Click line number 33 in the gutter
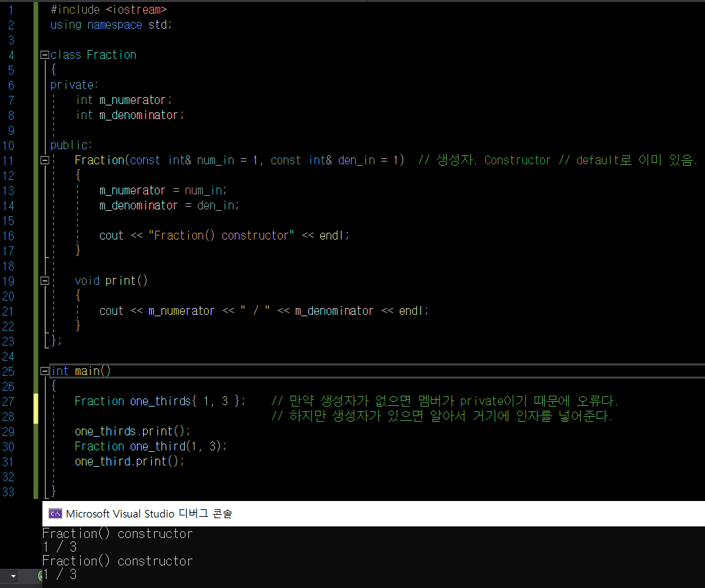 (x=8, y=491)
